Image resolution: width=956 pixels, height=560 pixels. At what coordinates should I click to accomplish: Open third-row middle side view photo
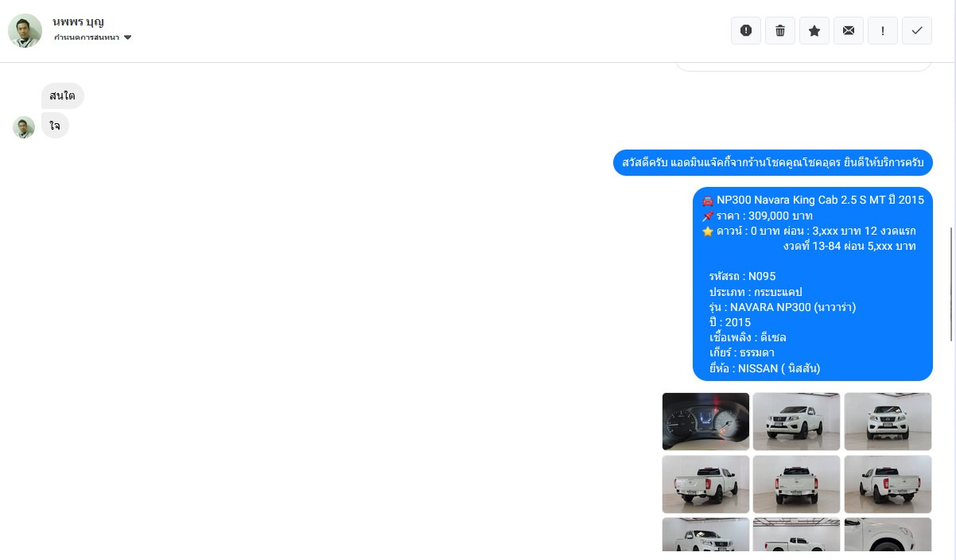pos(796,535)
